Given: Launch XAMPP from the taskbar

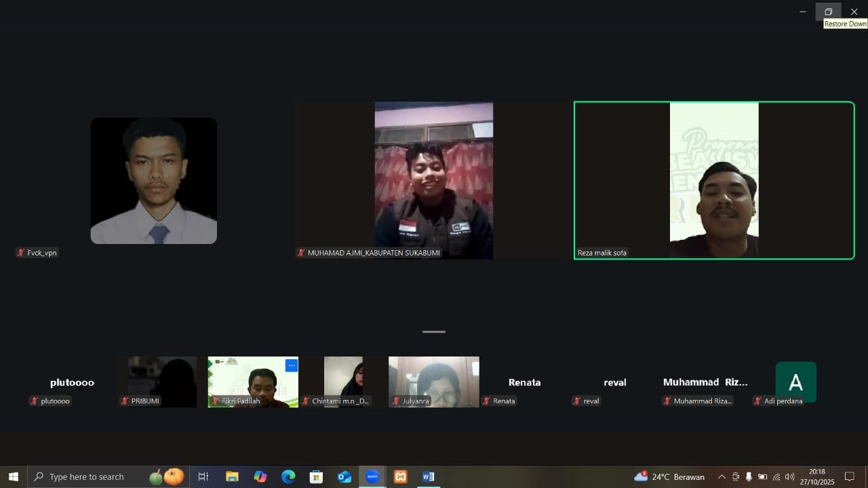Looking at the screenshot, I should (x=401, y=476).
